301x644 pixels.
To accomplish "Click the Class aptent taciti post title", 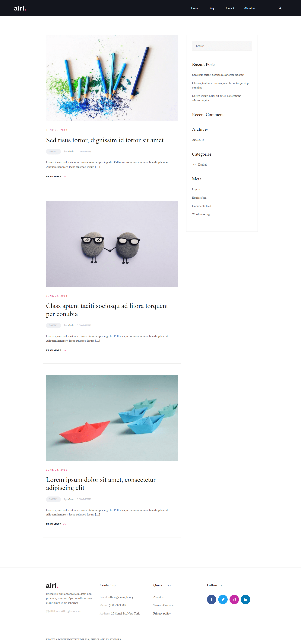I will click(107, 310).
